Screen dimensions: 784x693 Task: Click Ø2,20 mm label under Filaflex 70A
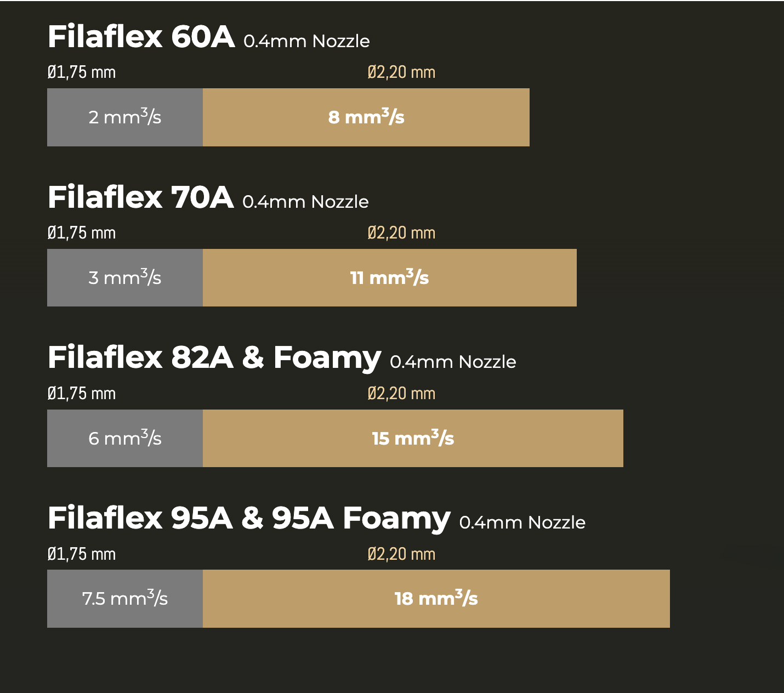coord(401,233)
